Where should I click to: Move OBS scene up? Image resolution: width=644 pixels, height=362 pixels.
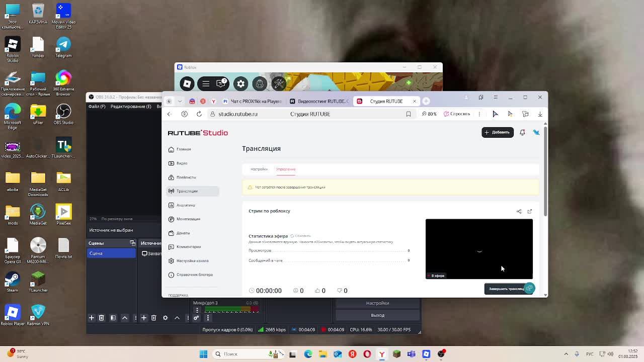tap(125, 318)
